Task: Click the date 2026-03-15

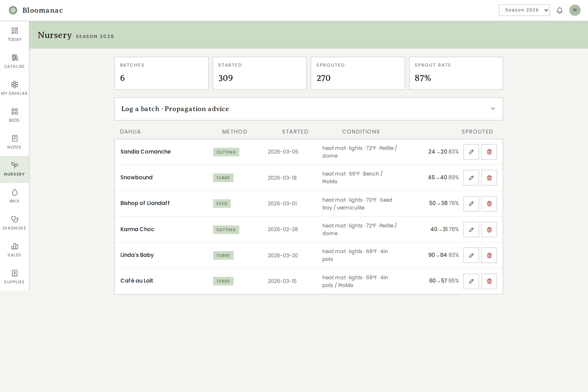Action: tap(282, 281)
